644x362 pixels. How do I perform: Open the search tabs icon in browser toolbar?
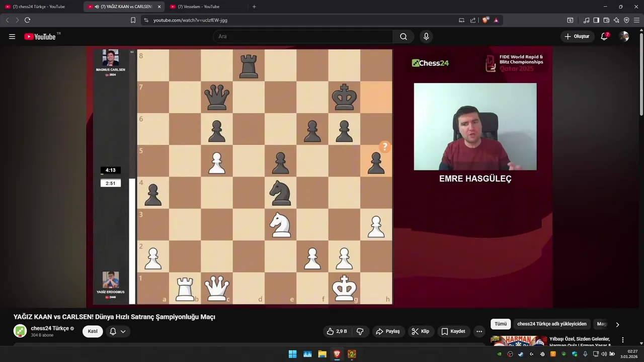tap(570, 20)
